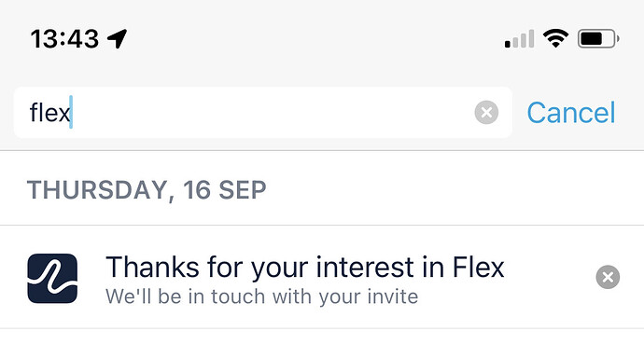Tap SEP in the date header

243,190
